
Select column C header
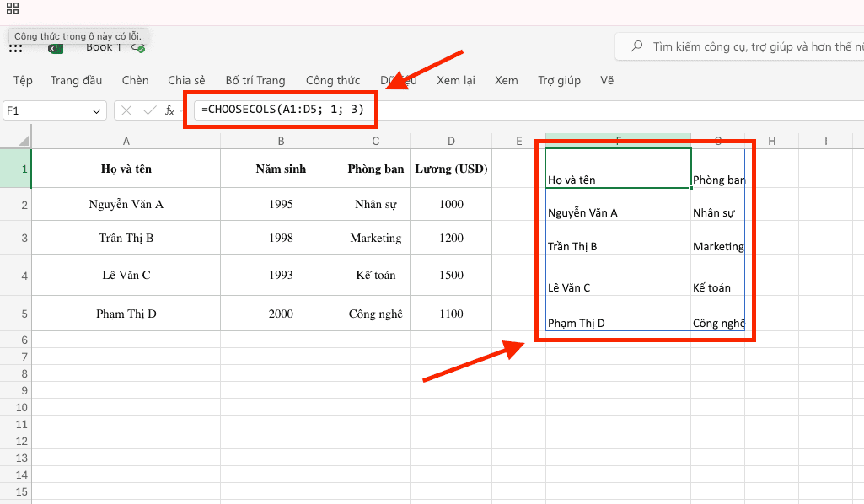coord(375,141)
